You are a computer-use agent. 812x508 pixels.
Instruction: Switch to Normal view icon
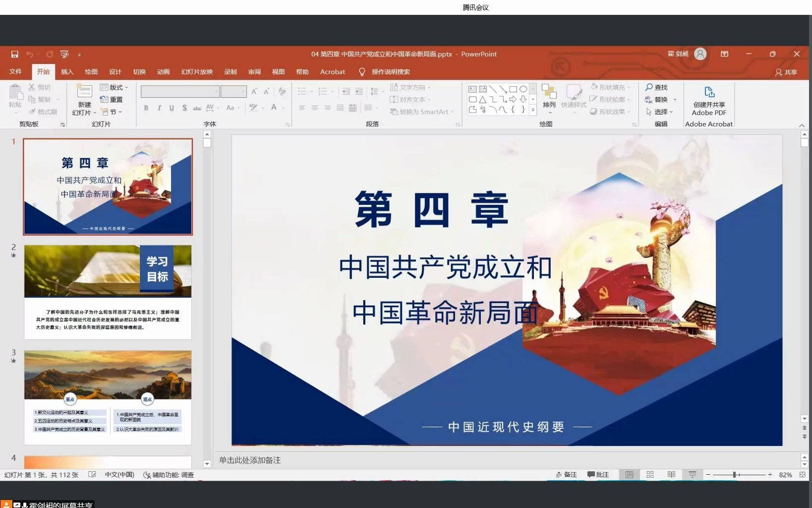click(629, 474)
